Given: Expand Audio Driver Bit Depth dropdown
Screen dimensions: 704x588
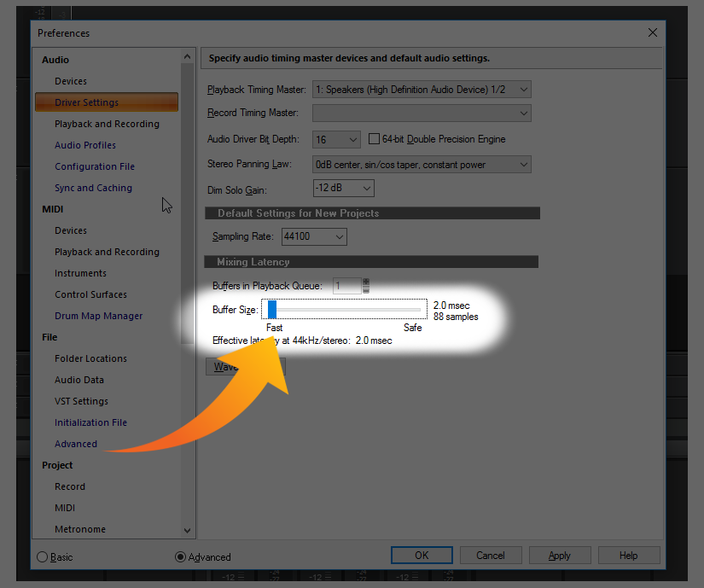Looking at the screenshot, I should tap(336, 139).
